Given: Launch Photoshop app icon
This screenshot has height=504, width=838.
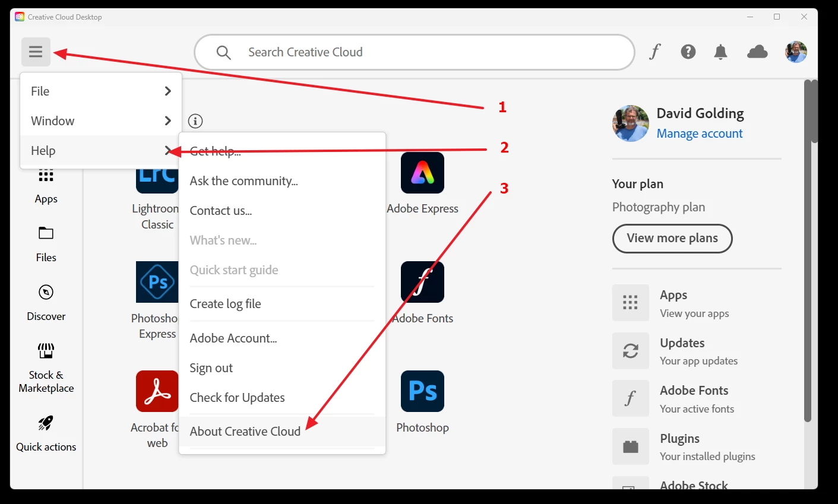Looking at the screenshot, I should pos(422,391).
